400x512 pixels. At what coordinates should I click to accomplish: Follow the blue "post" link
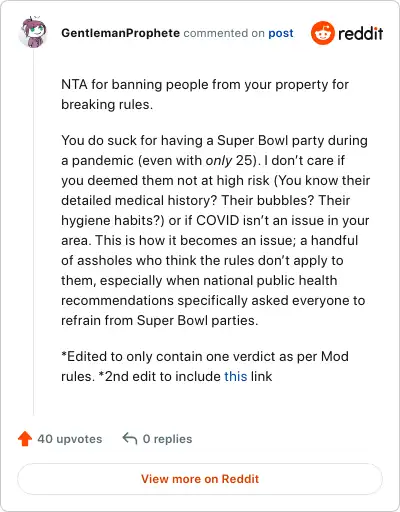(281, 33)
